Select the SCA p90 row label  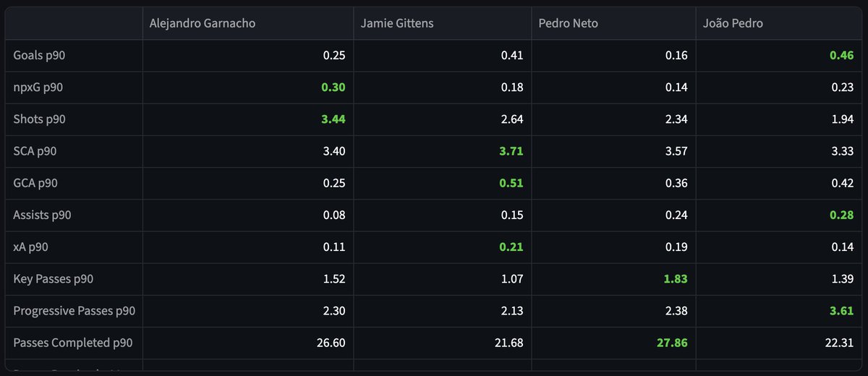[35, 151]
